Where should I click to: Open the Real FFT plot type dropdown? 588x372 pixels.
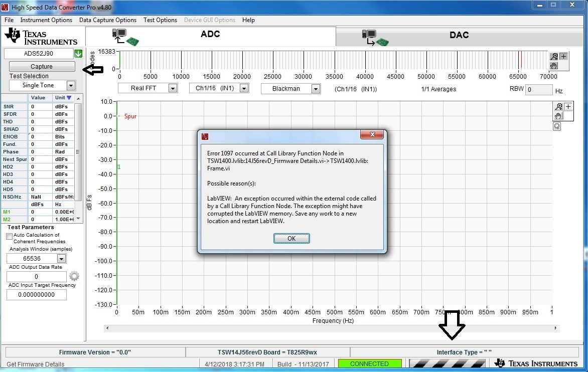pyautogui.click(x=173, y=88)
